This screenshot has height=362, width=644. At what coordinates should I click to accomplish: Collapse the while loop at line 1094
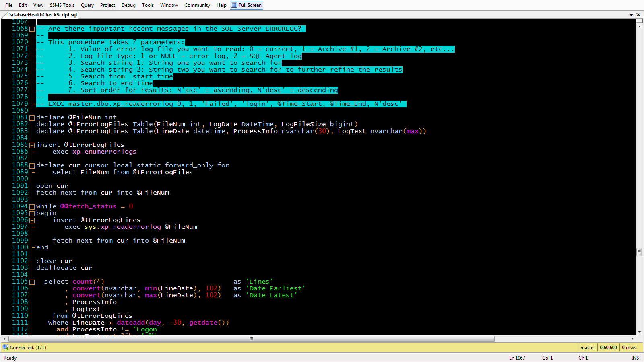32,207
